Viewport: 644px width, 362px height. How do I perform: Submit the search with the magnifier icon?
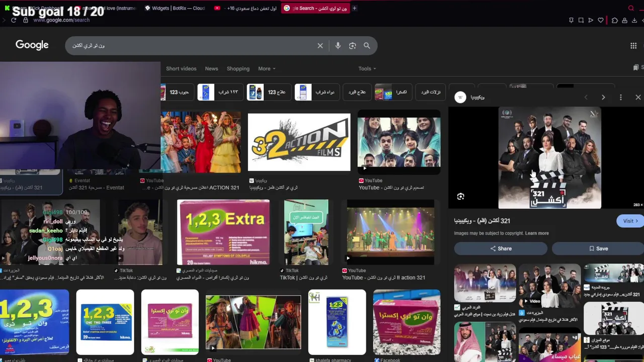tap(367, 46)
